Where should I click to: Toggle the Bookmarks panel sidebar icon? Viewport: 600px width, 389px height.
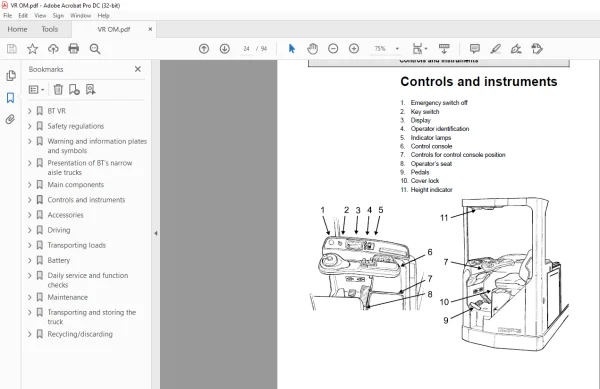click(10, 98)
